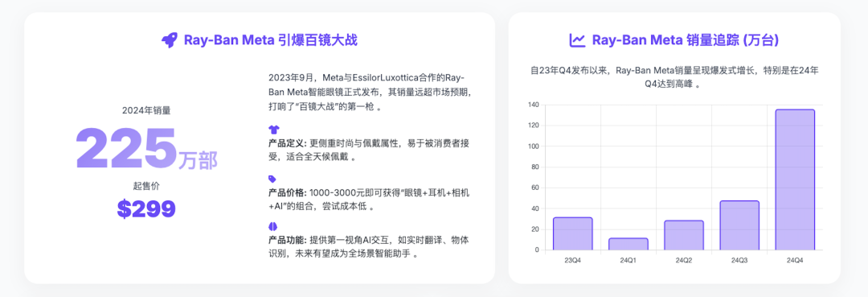Image resolution: width=868 pixels, height=297 pixels.
Task: Click the 2024年销量 caption text
Action: pyautogui.click(x=146, y=110)
